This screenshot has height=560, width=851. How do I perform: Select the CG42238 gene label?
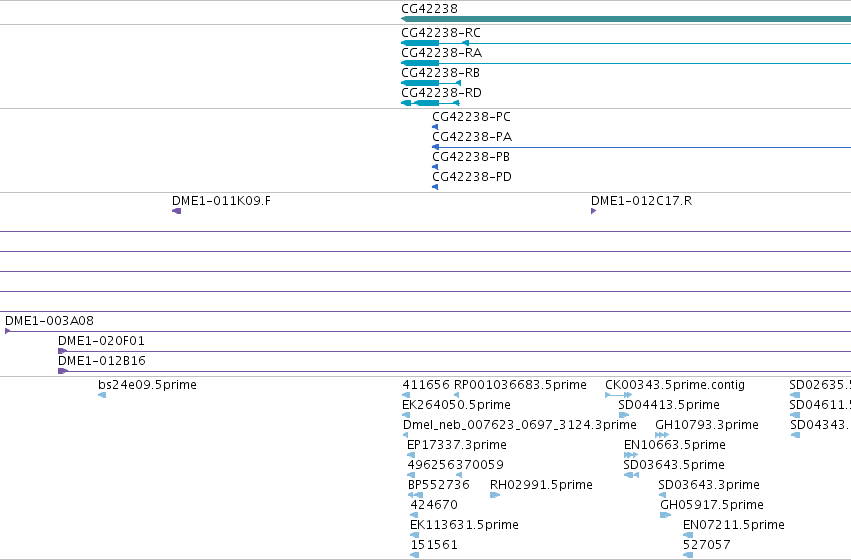coord(429,9)
